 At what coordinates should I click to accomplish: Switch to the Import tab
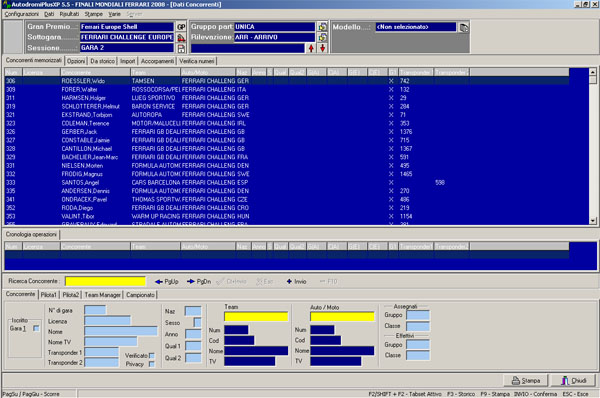128,61
